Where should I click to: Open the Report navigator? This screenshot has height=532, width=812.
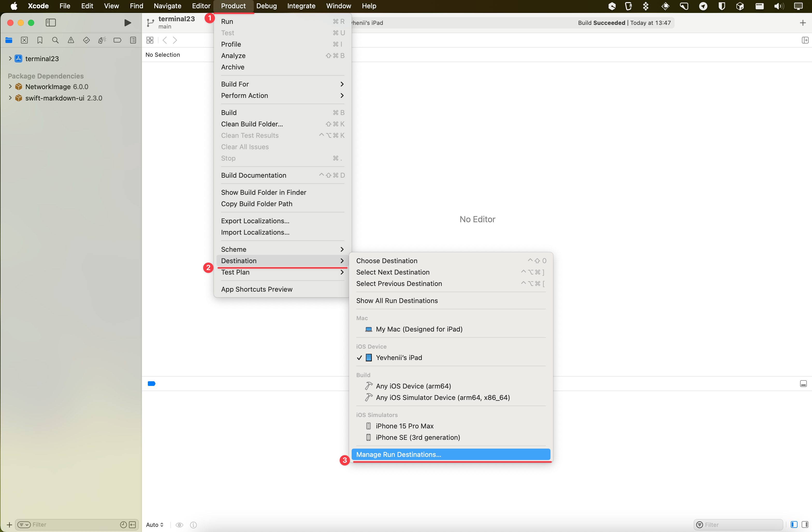(133, 40)
